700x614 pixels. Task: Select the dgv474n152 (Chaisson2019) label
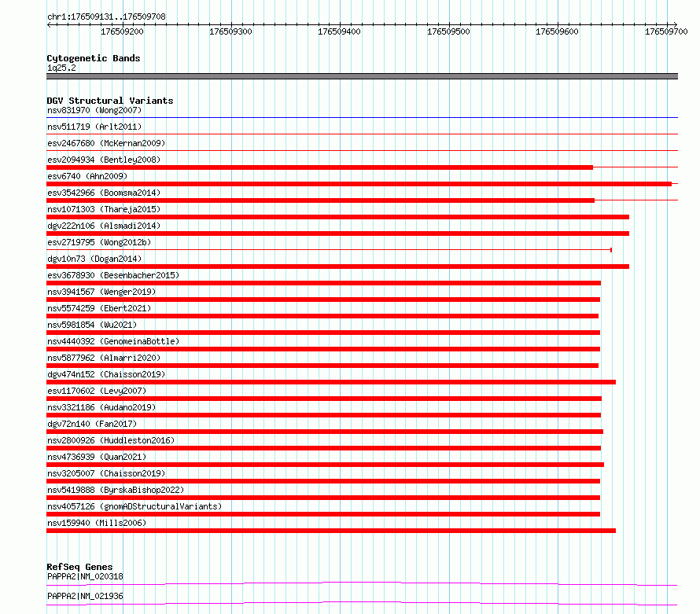click(x=106, y=374)
